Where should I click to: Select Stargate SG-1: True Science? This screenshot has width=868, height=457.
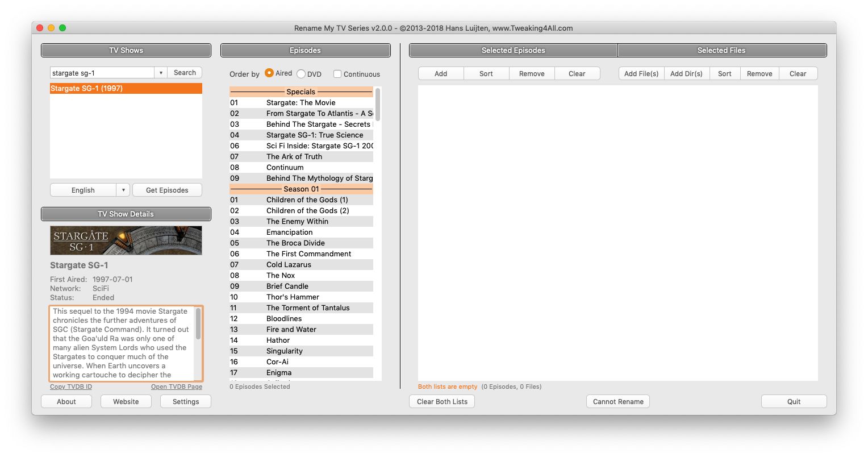click(301, 135)
